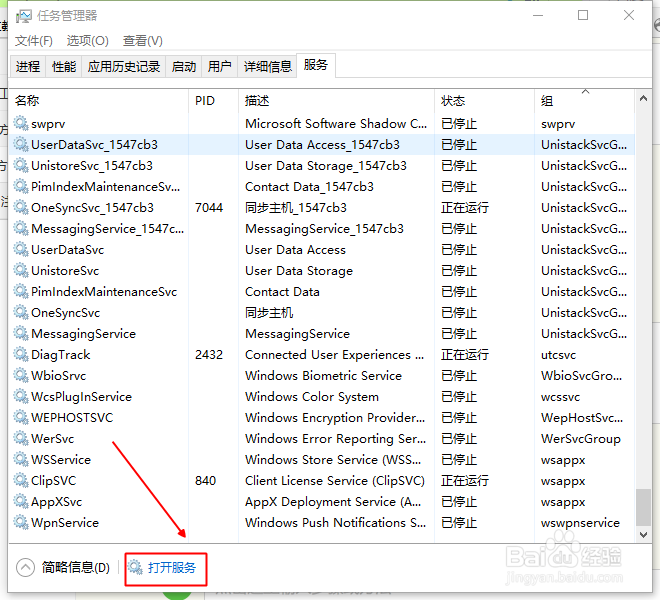Switch to the 用户 tab
660x600 pixels.
click(219, 67)
